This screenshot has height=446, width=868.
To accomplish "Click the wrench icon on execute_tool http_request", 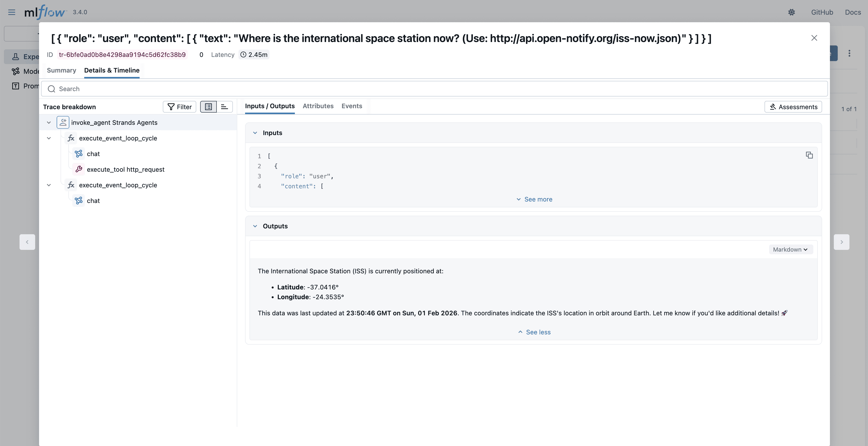I will pyautogui.click(x=79, y=169).
